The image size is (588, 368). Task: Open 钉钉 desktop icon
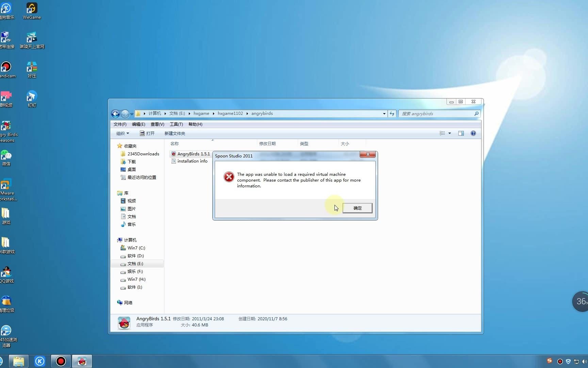tap(32, 99)
